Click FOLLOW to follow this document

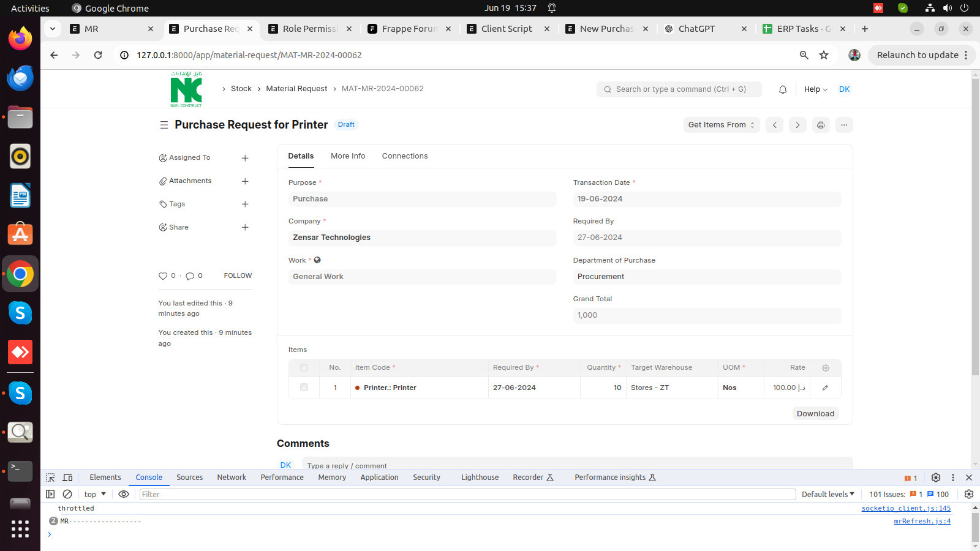[238, 276]
